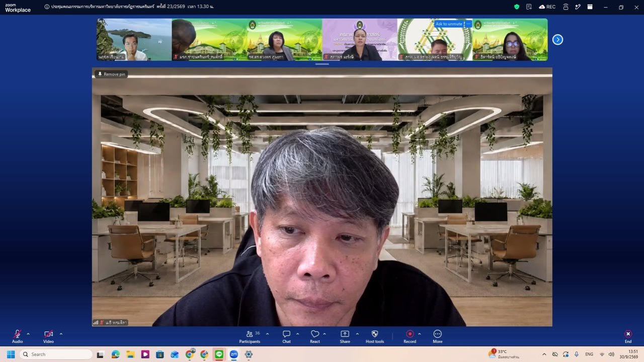Click Remove pin on the pinned video
This screenshot has width=644, height=362.
click(112, 74)
